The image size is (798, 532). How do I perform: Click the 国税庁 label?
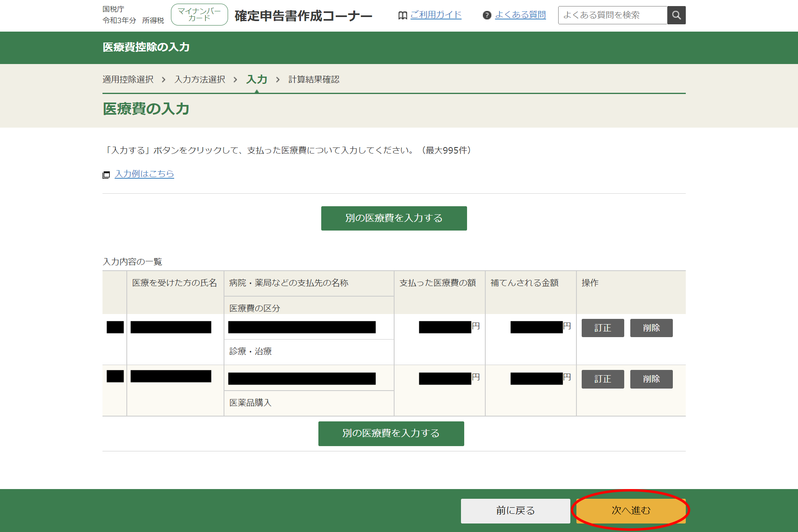(113, 9)
